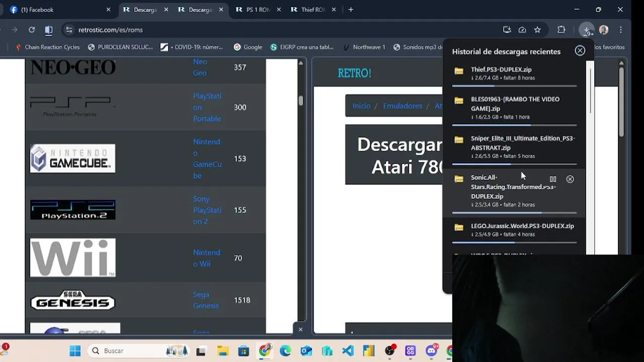Image resolution: width=644 pixels, height=362 pixels.
Task: Open the Sega Genesis ROMs link
Action: click(x=206, y=300)
